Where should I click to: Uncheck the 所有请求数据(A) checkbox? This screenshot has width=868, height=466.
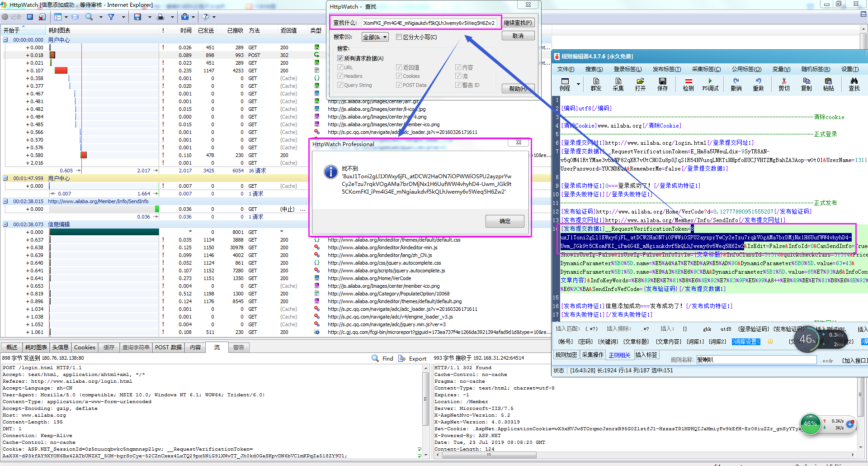coord(340,58)
